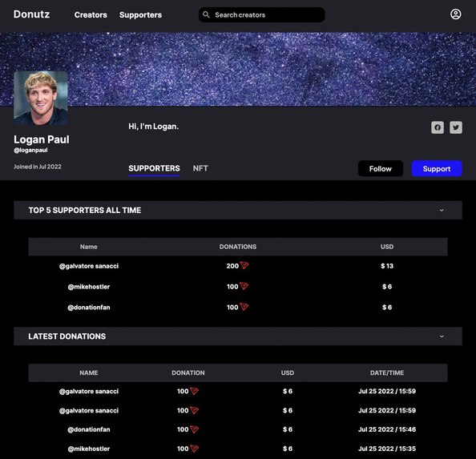Collapse the Latest Donations section
This screenshot has width=476, height=459.
[442, 336]
